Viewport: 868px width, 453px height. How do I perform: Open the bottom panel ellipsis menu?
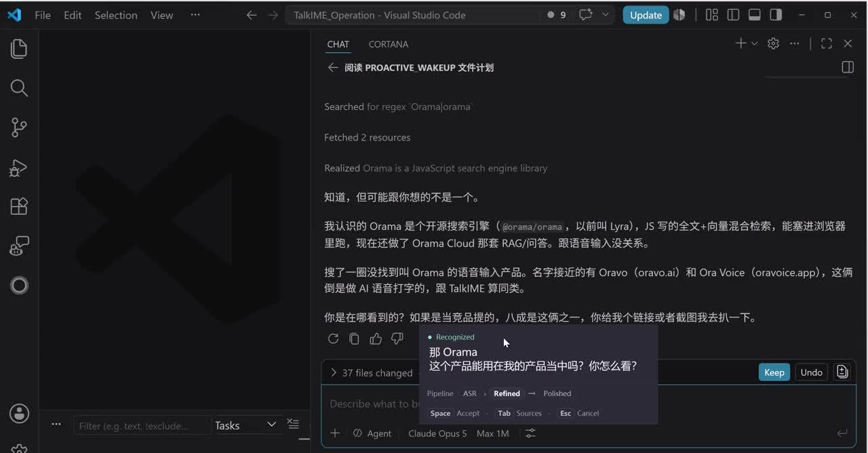click(56, 425)
